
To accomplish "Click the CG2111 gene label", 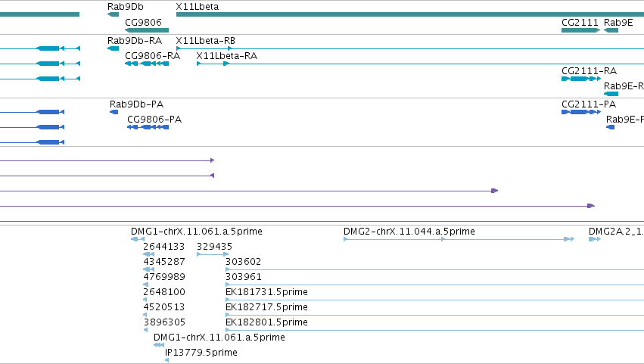I will [x=580, y=22].
